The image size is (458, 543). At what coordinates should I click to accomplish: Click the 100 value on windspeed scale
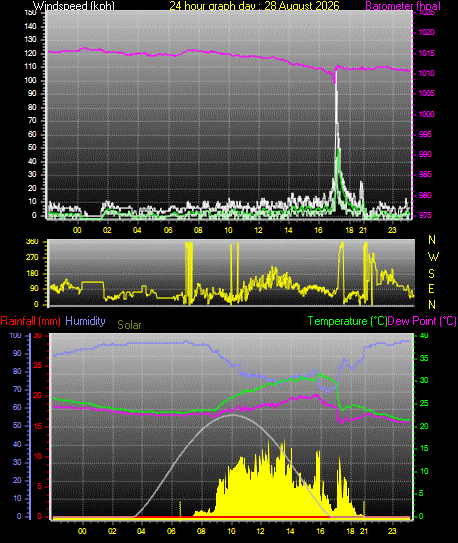(30, 80)
